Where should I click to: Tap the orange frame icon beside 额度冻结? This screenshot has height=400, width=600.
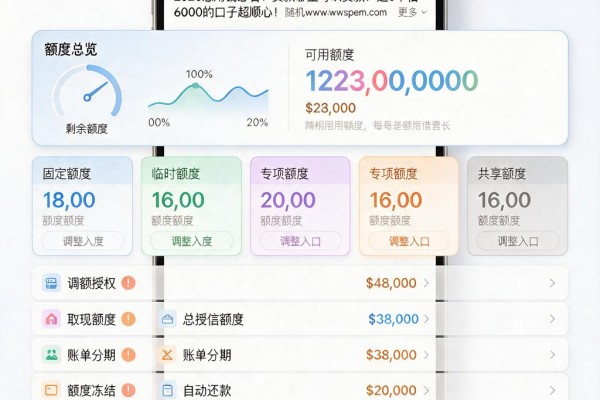pyautogui.click(x=51, y=390)
